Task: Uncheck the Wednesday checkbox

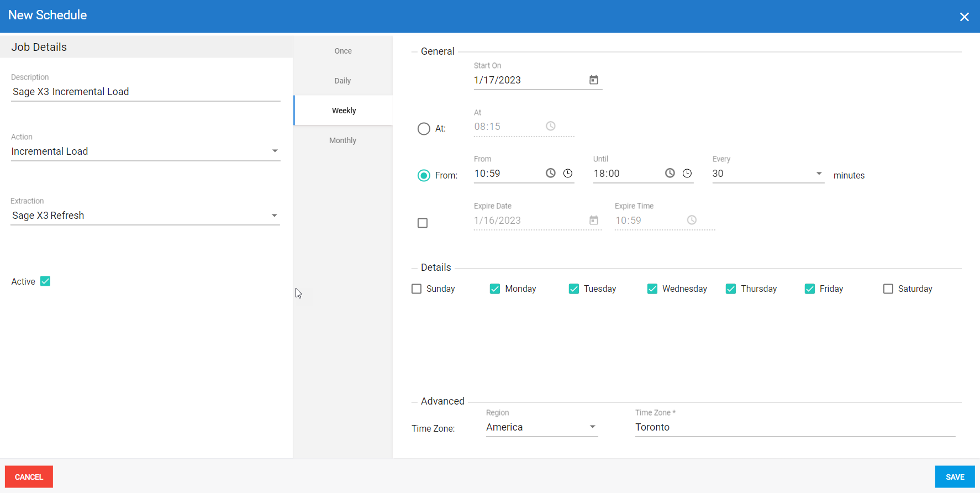Action: click(x=652, y=289)
